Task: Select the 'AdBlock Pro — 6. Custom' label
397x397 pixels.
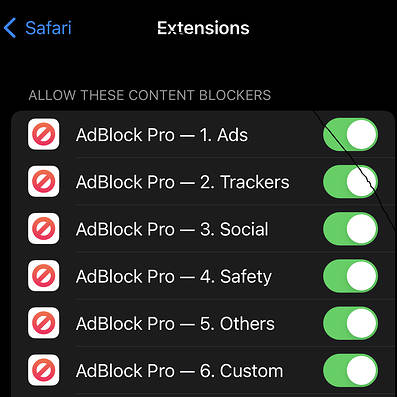Action: click(x=180, y=371)
